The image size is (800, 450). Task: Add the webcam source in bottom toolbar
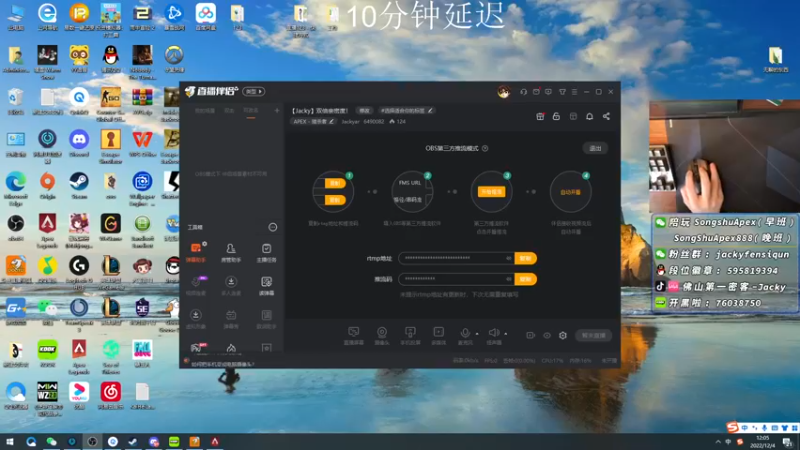pos(382,336)
